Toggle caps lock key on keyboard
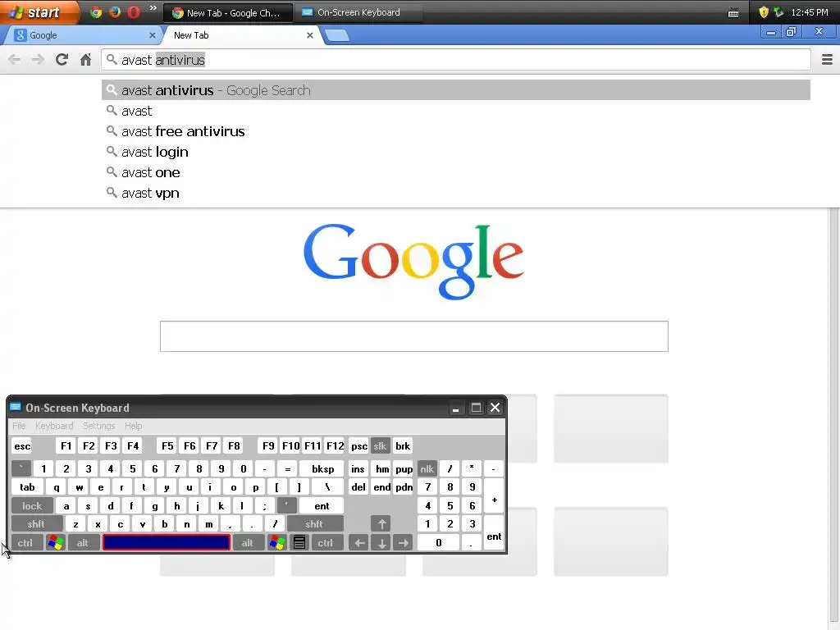840x630 pixels. pyautogui.click(x=32, y=505)
